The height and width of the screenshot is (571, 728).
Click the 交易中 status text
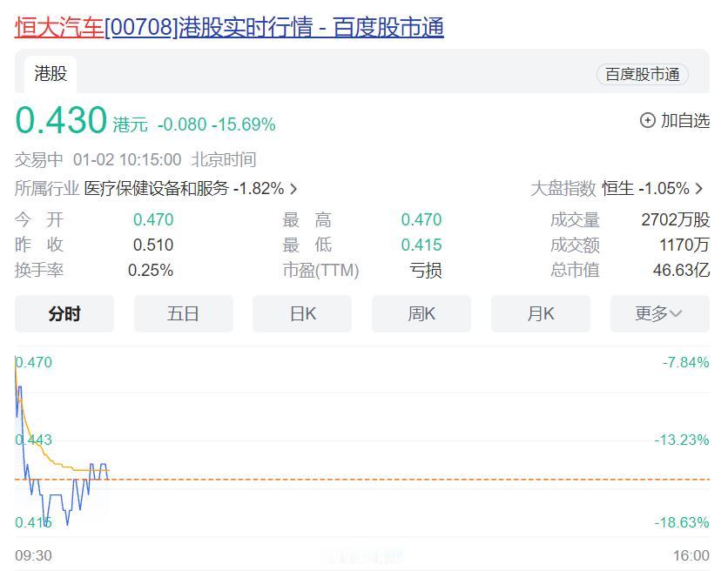(39, 159)
